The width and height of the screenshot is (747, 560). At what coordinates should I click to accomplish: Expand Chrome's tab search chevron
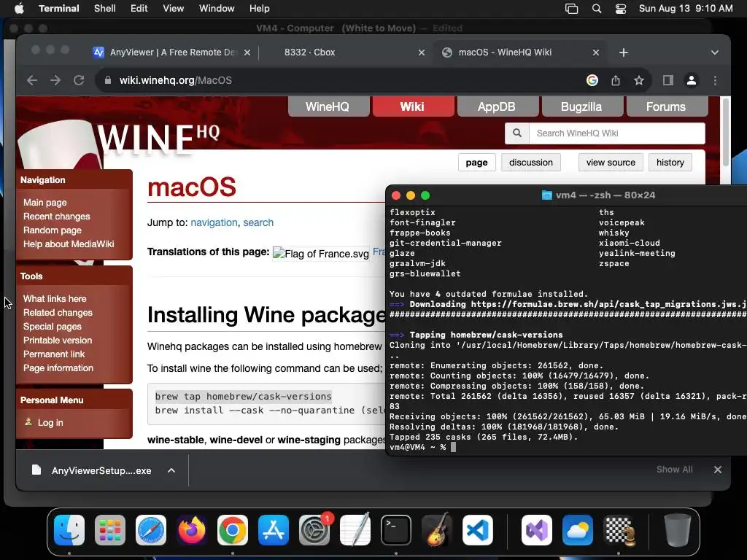pyautogui.click(x=715, y=52)
